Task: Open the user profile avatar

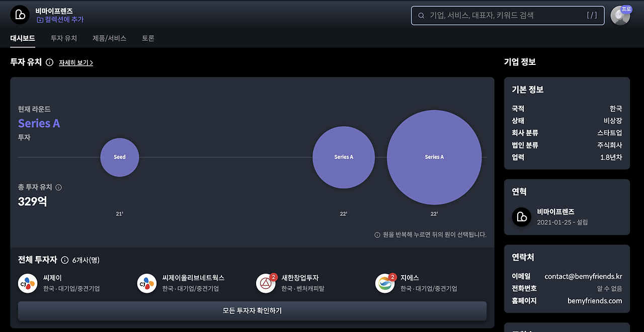Action: (620, 16)
